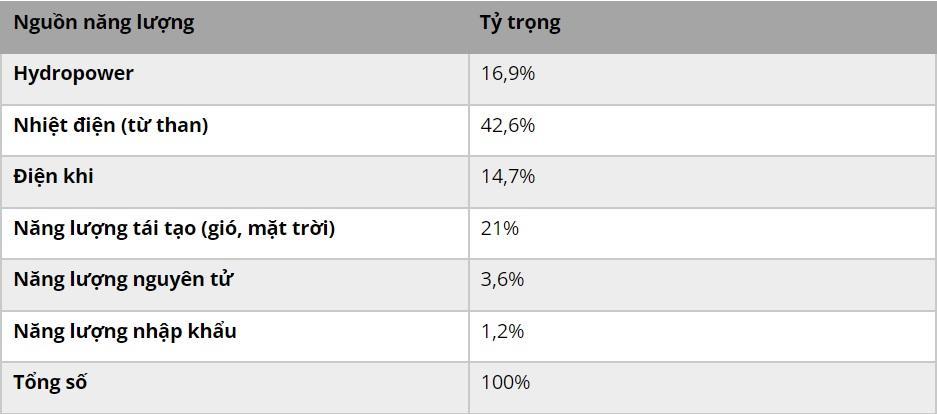Viewport: 937px width, 414px height.
Task: Click the 14,7% value cell
Action: pyautogui.click(x=508, y=177)
